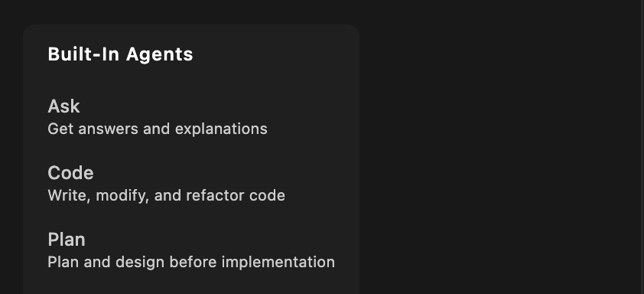The image size is (644, 294).
Task: Click the word "implementation" under Plan
Action: (278, 263)
